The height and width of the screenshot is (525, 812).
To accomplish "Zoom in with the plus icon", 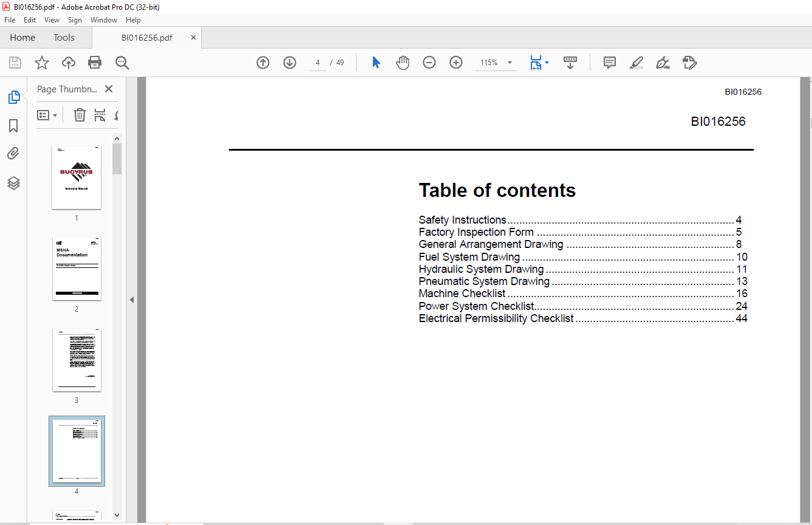I will [456, 63].
